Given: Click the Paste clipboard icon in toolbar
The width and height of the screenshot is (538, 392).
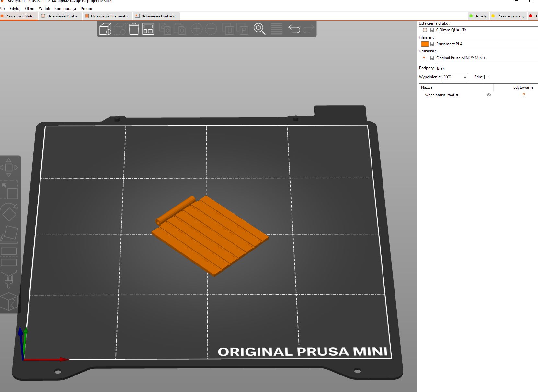Looking at the screenshot, I should tap(179, 29).
